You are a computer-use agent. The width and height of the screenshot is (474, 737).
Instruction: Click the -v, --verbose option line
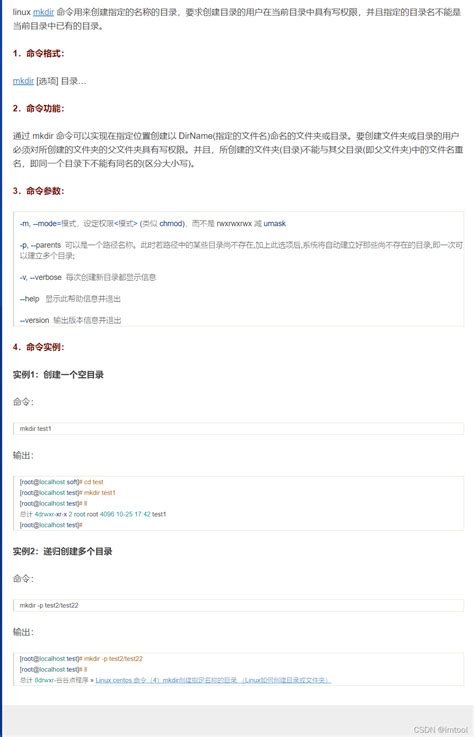(88, 277)
